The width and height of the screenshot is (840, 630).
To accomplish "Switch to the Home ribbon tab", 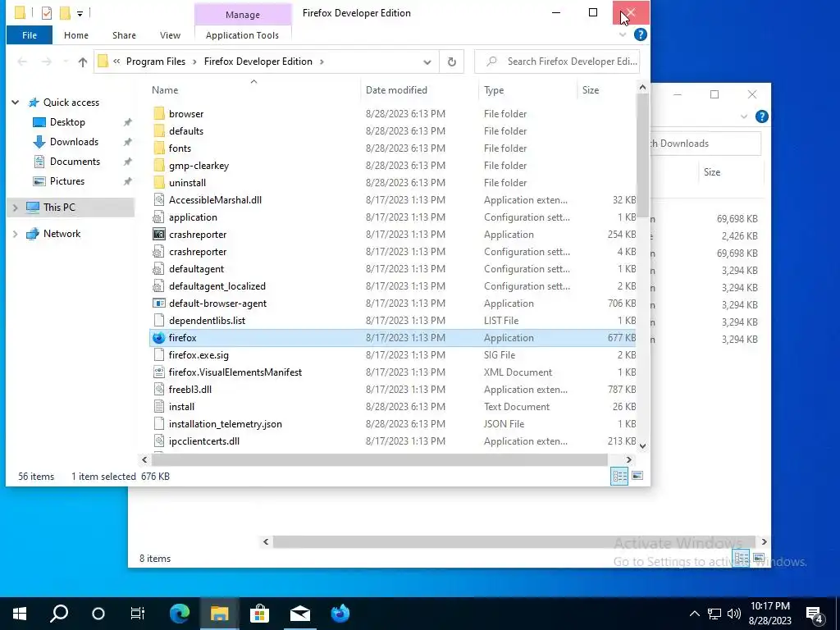I will point(76,35).
